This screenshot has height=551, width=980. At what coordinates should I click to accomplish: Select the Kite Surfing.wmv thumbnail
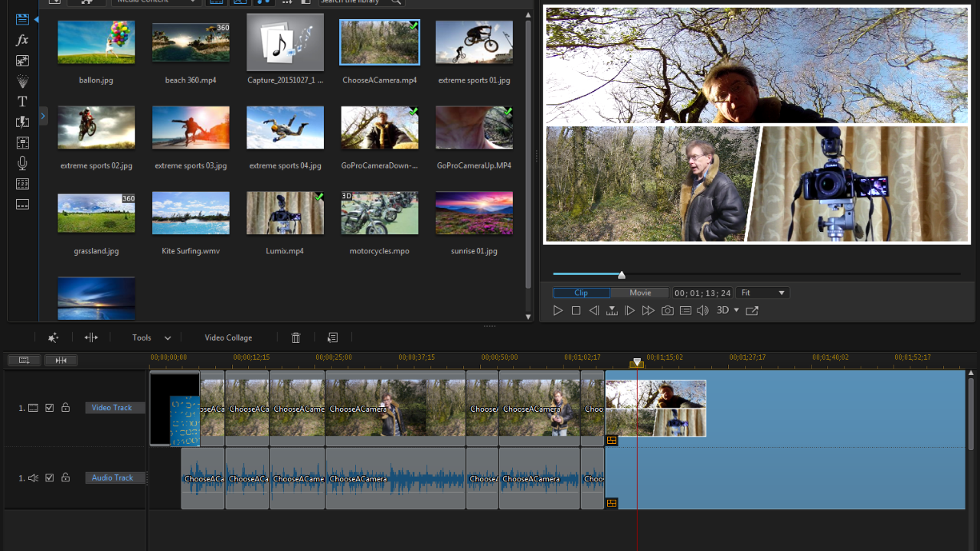(x=191, y=213)
